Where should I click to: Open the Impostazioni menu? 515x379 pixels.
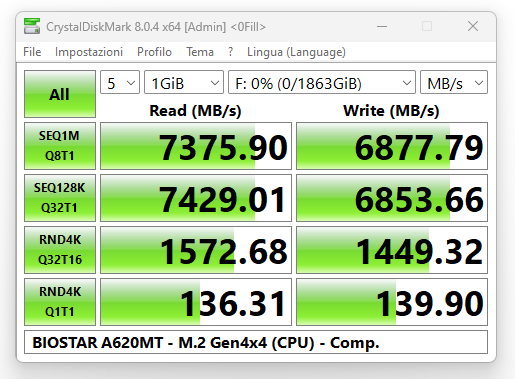pyautogui.click(x=89, y=52)
